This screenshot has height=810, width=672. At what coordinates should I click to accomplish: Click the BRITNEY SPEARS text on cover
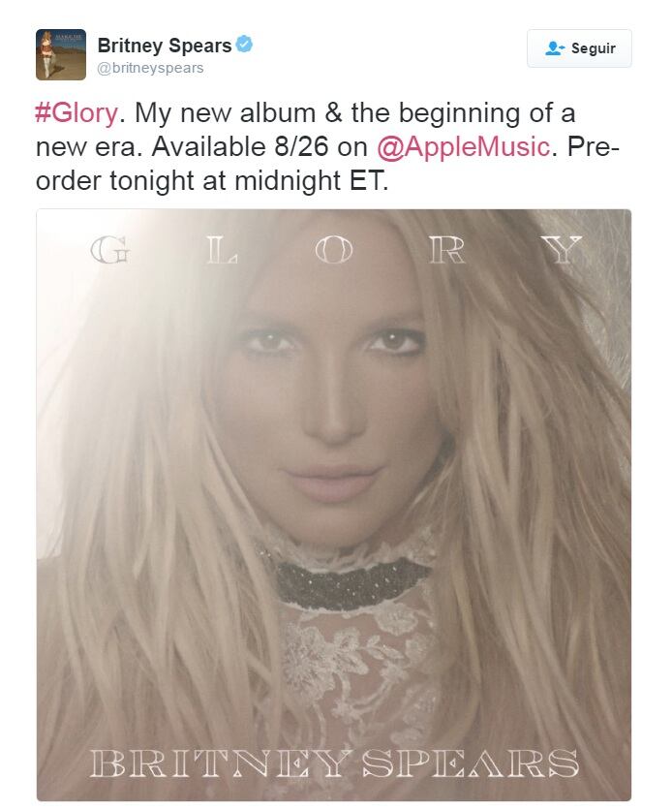coord(334,763)
